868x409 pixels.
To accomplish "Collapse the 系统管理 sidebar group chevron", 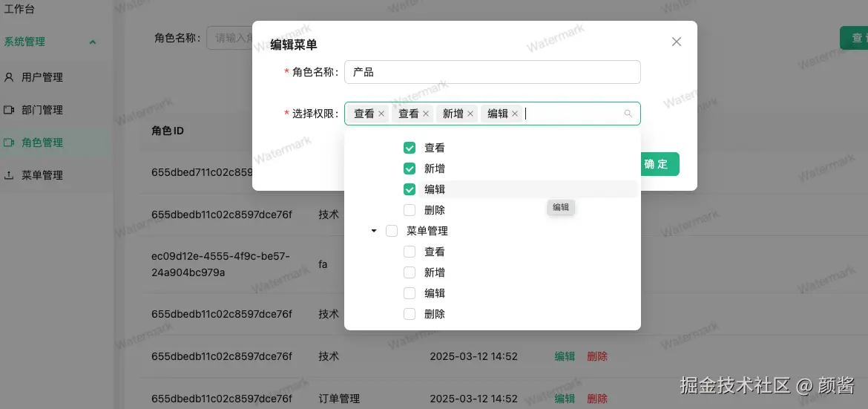I will (x=93, y=42).
